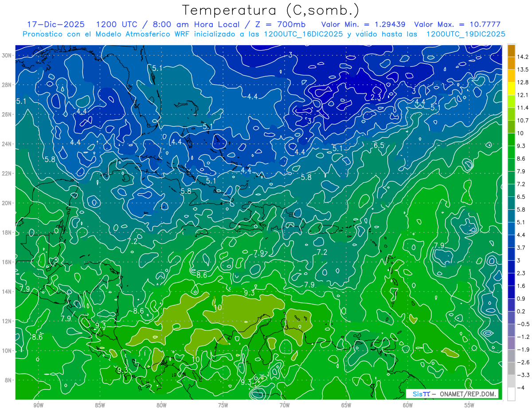
Task: Click the -4 value on the colorbar
Action: coord(520,388)
